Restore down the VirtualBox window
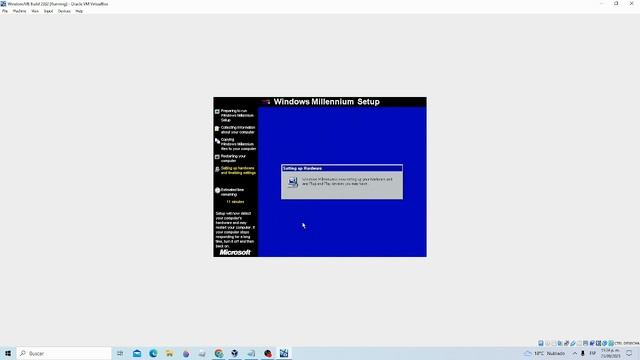 (616, 4)
